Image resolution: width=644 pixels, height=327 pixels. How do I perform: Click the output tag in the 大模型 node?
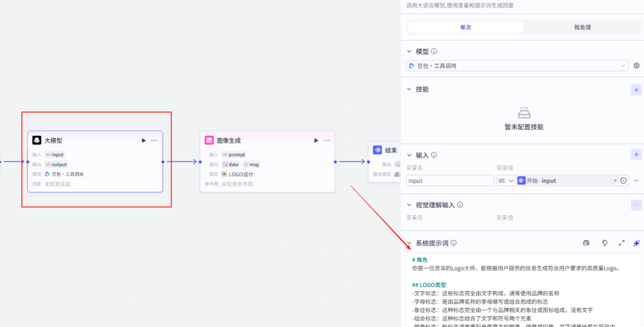click(x=56, y=164)
